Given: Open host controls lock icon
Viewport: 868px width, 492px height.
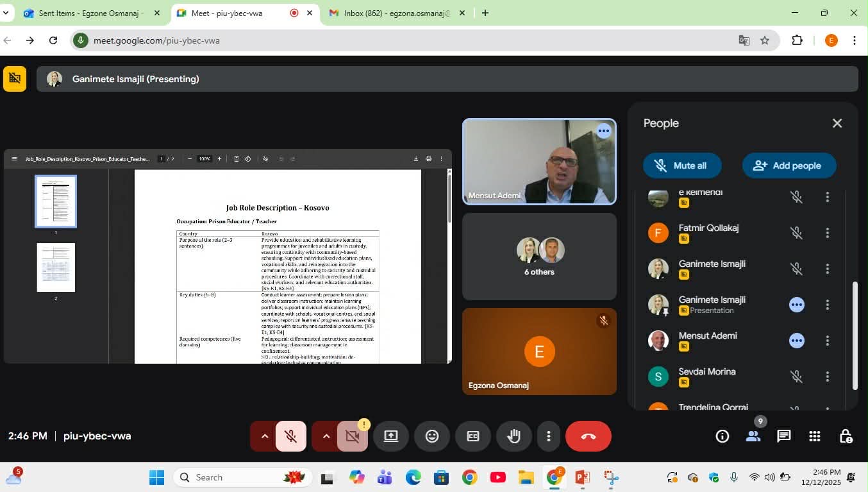Looking at the screenshot, I should [846, 436].
